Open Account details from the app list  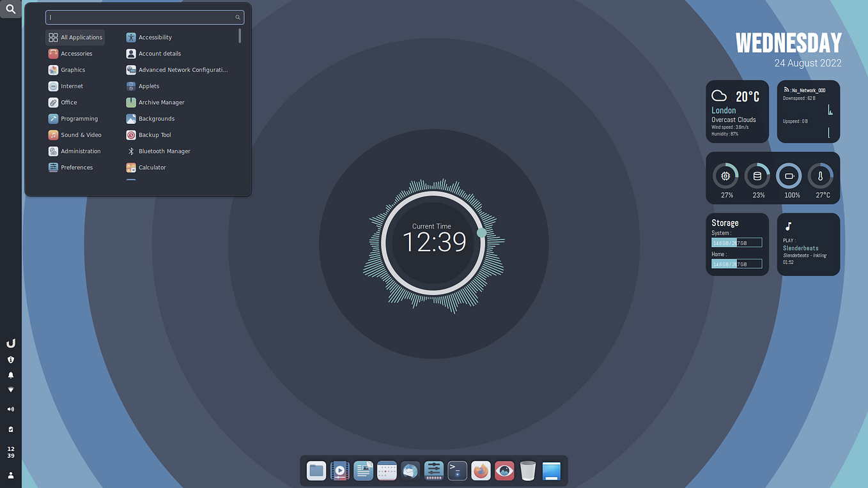(159, 53)
